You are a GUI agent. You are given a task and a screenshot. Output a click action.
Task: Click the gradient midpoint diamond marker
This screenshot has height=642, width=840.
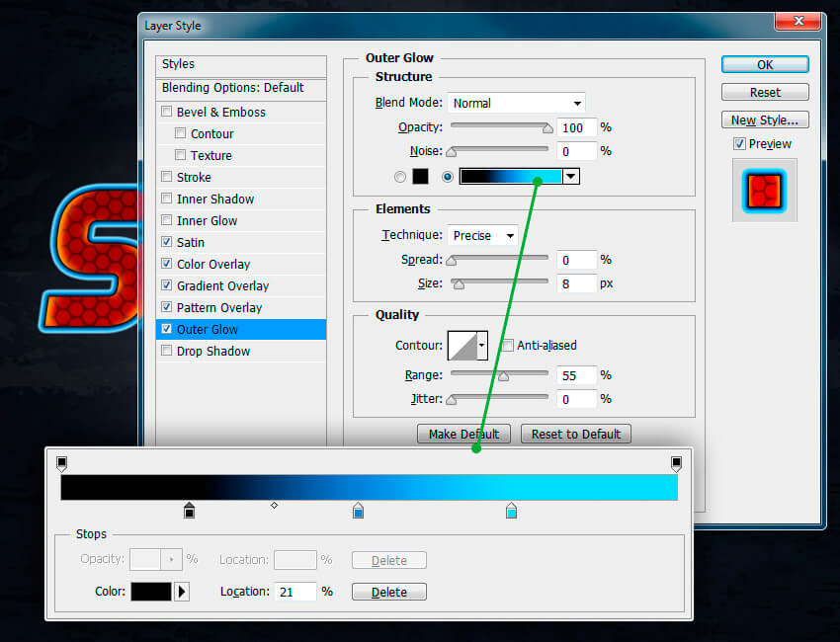tap(275, 506)
